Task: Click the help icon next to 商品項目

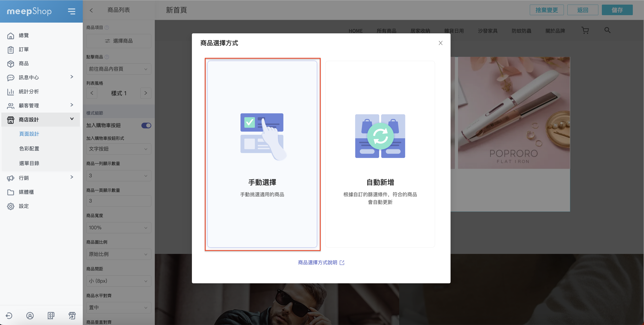Action: (107, 27)
